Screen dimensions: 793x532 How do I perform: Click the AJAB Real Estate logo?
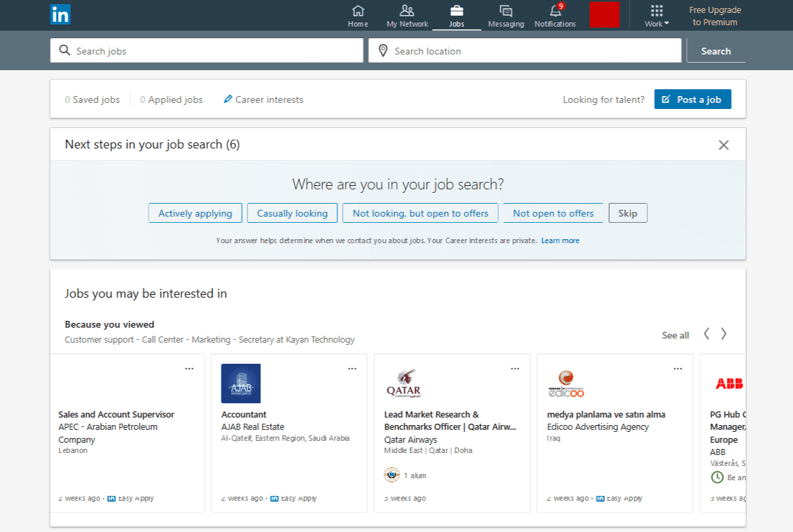coord(240,384)
